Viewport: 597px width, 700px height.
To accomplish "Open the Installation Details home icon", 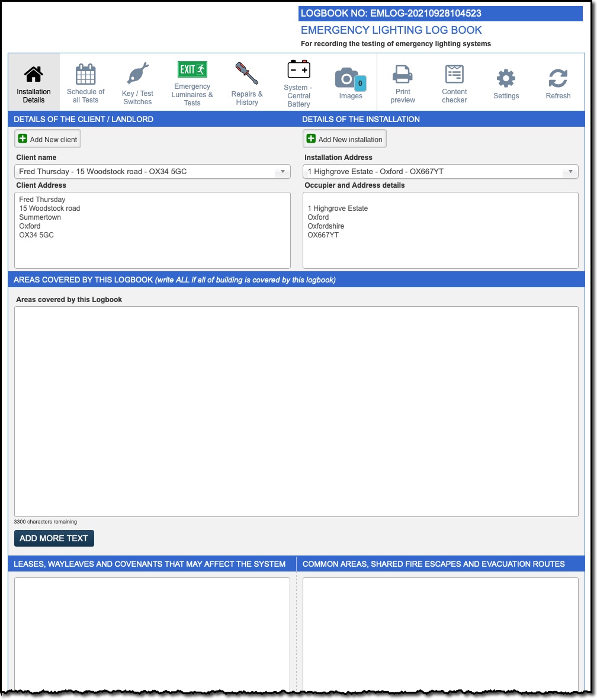I will 34,74.
